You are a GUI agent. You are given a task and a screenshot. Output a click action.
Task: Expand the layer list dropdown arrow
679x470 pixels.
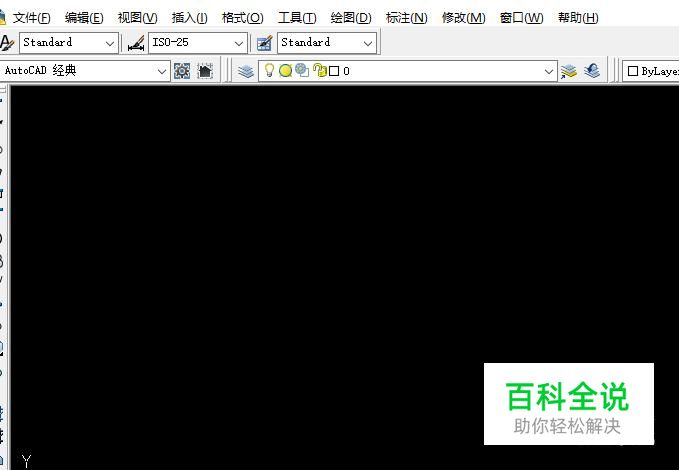point(549,71)
